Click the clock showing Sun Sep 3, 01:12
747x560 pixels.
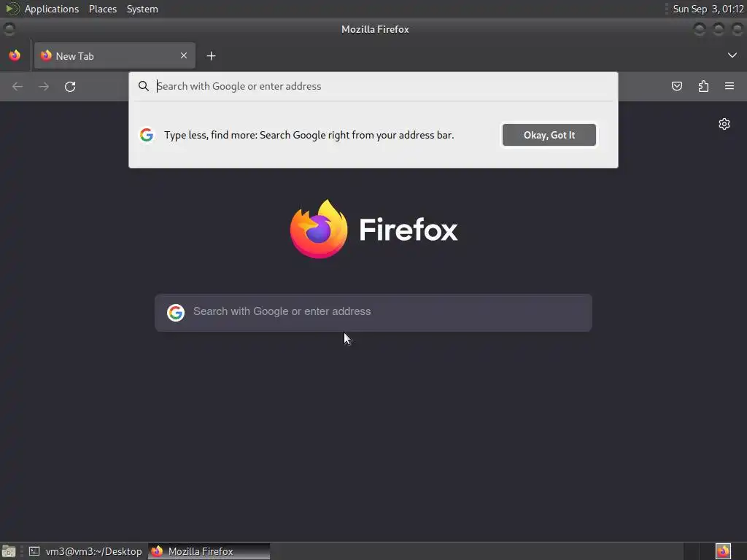(708, 9)
